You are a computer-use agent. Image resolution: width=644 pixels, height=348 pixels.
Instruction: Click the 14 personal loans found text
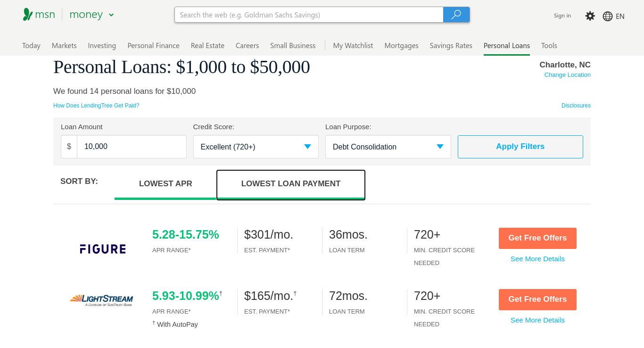[124, 91]
